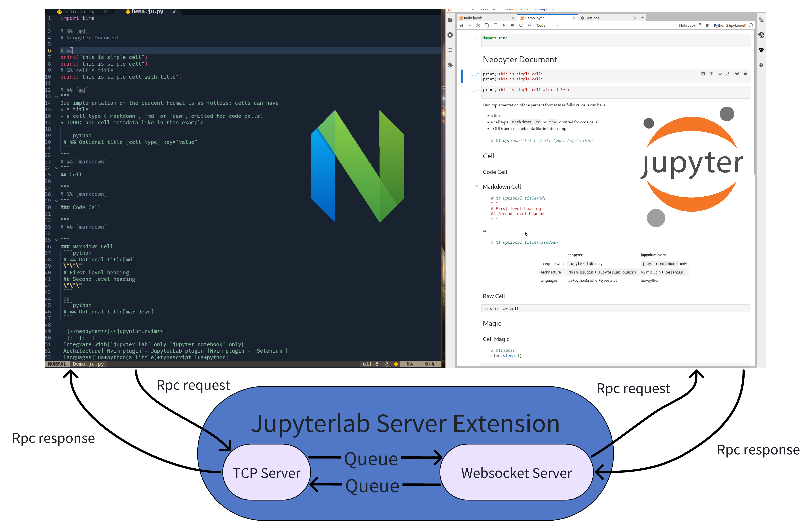Image resolution: width=812 pixels, height=530 pixels.
Task: Click line 6 '# %%' in the Neovim editor
Action: pos(67,50)
